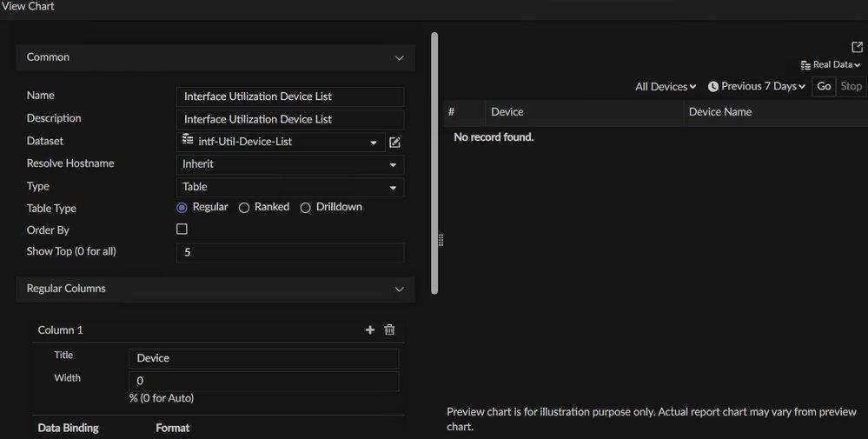Click the Show Top input field
Screen dimensions: 868x439
[289, 252]
